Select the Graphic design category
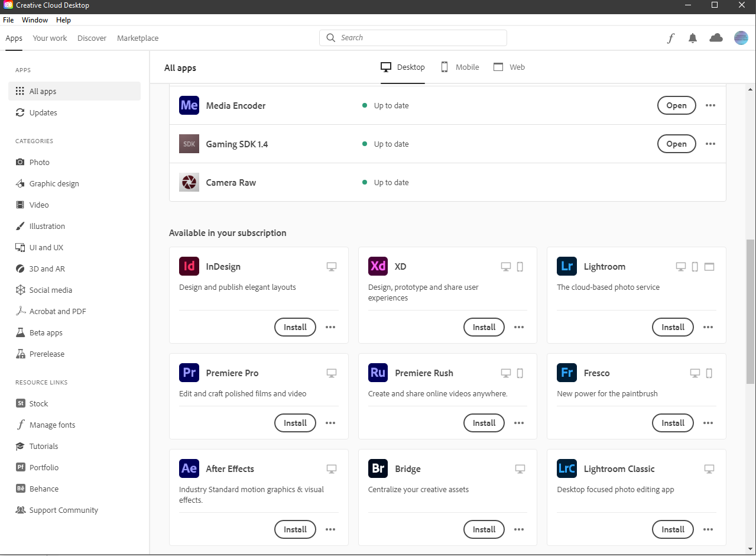 [x=53, y=183]
